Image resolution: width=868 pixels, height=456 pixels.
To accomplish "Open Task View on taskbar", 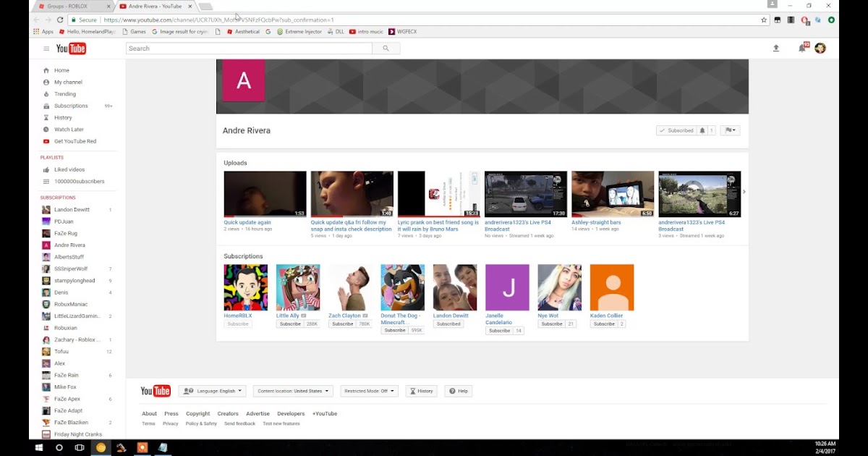I will [x=80, y=448].
